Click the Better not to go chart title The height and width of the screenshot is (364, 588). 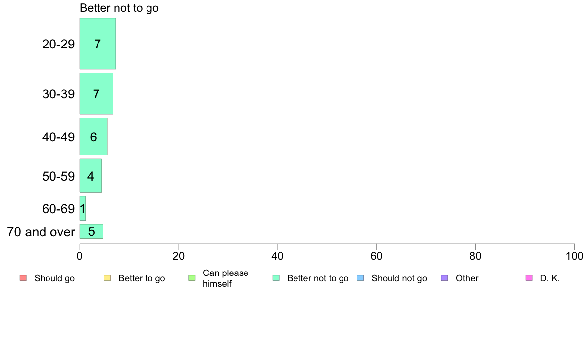pos(119,8)
